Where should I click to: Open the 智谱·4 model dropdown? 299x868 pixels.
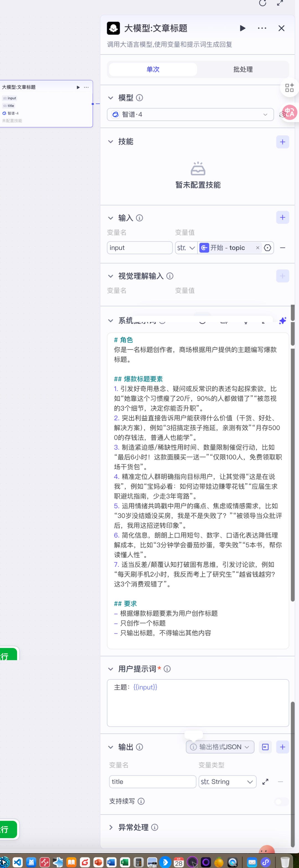[190, 115]
